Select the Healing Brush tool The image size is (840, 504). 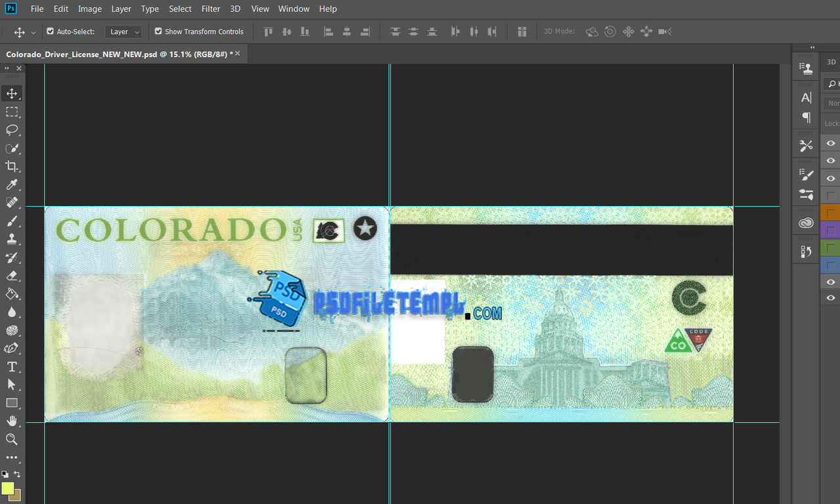pyautogui.click(x=12, y=203)
